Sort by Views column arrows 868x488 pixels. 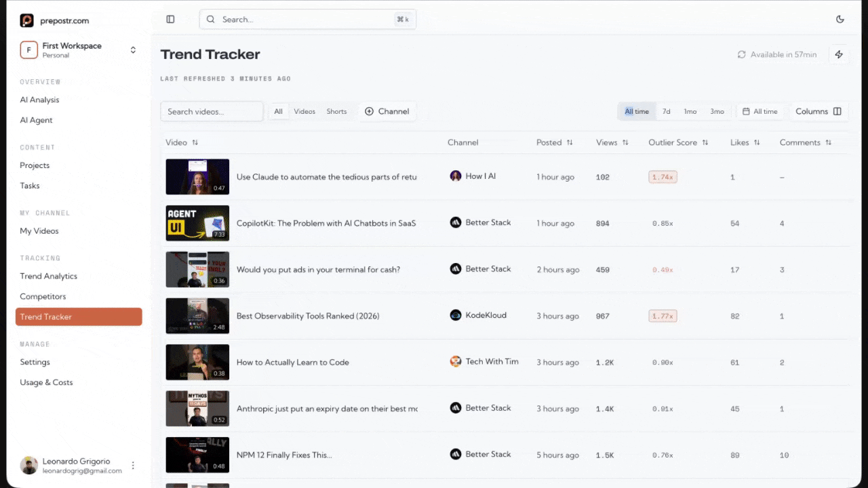[x=625, y=142]
